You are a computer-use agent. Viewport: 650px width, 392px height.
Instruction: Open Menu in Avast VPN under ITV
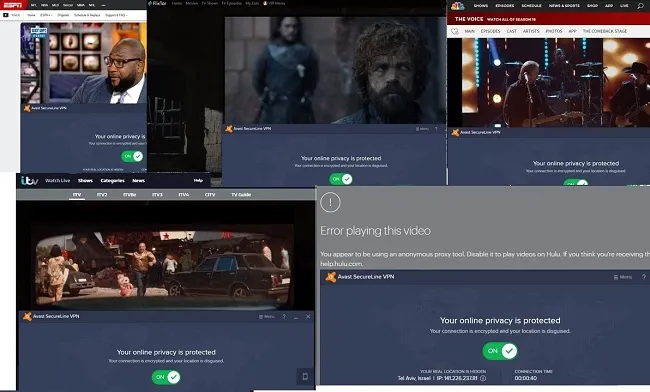tap(267, 317)
